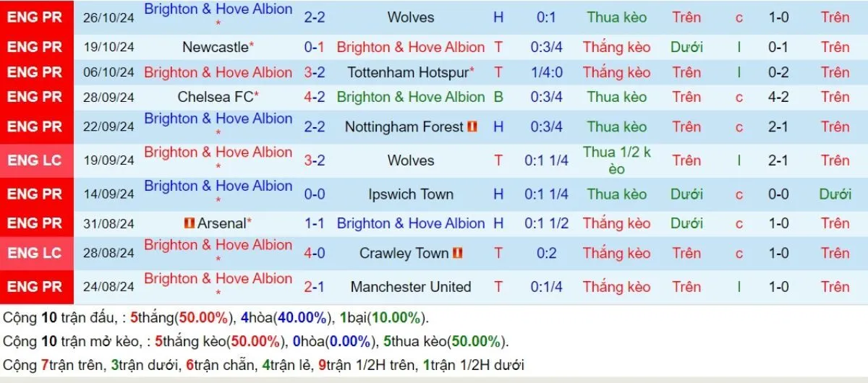This screenshot has height=383, width=868.
Task: Open the Newcastle team link
Action: [x=215, y=48]
